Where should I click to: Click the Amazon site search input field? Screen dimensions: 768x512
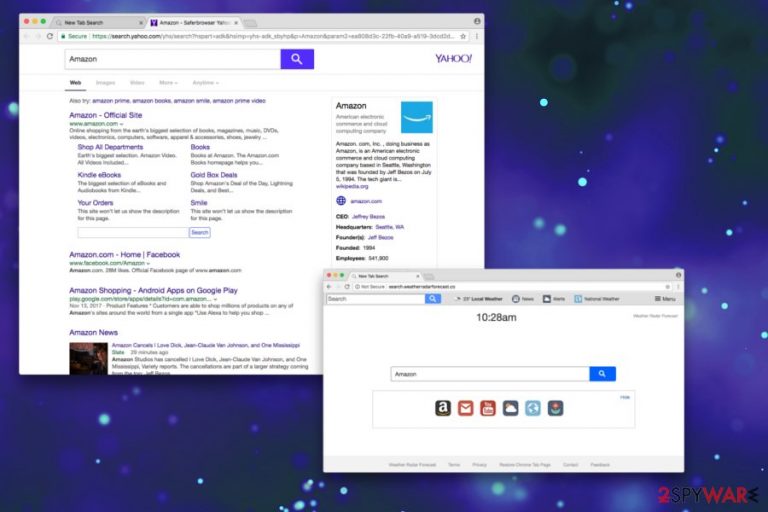(x=133, y=232)
